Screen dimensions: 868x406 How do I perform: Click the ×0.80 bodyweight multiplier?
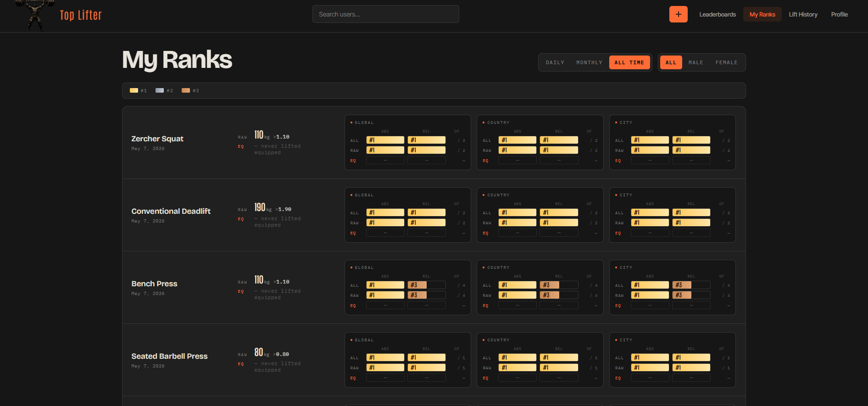(x=281, y=354)
